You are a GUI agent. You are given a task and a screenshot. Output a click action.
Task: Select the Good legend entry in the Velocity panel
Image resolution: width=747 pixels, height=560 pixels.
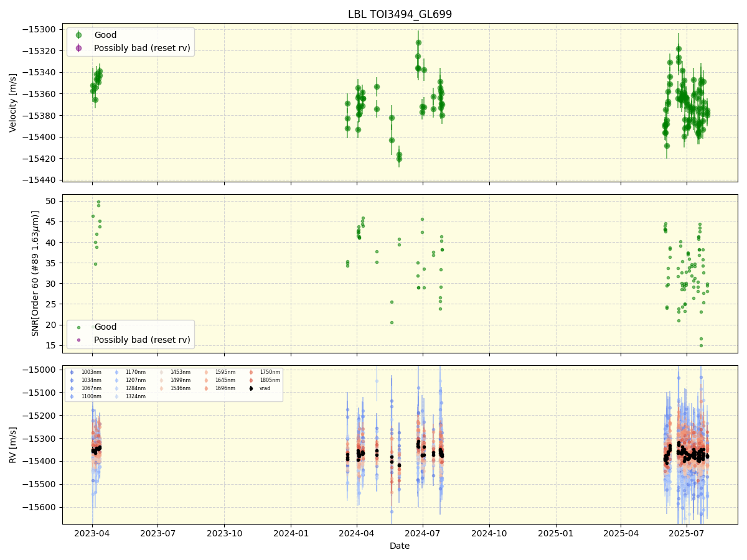105,35
